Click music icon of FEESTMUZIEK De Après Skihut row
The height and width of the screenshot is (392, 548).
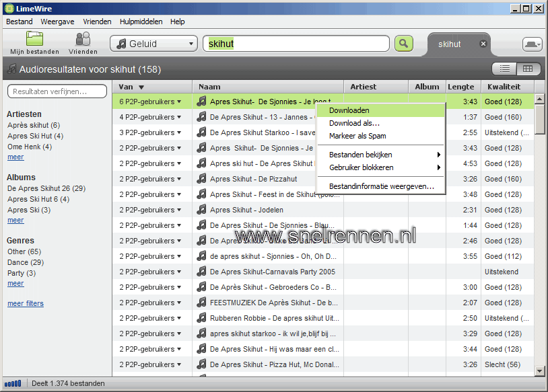coord(201,303)
